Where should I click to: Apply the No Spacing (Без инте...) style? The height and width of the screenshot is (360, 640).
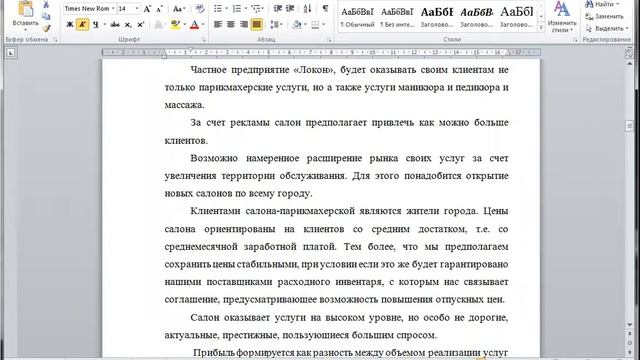397,17
